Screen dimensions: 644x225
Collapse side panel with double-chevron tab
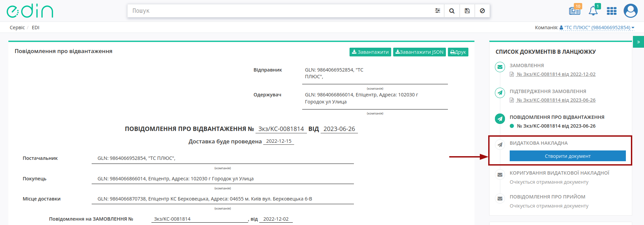pos(638,42)
